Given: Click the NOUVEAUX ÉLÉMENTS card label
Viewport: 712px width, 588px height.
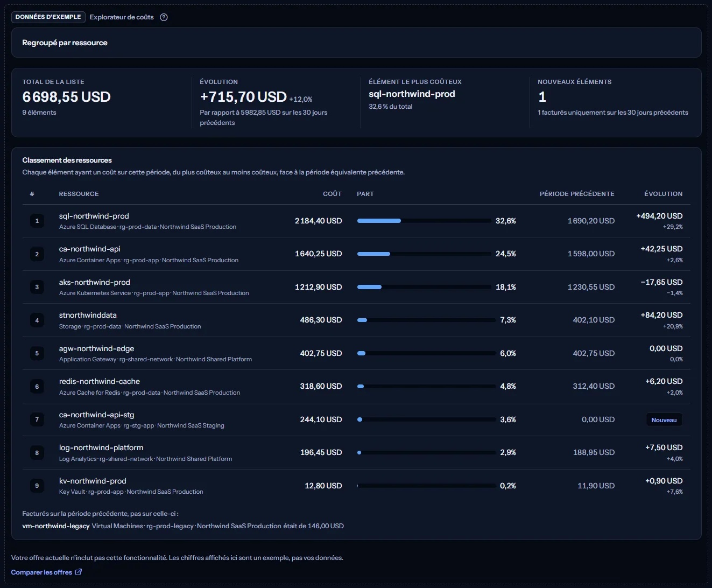Looking at the screenshot, I should (x=575, y=82).
